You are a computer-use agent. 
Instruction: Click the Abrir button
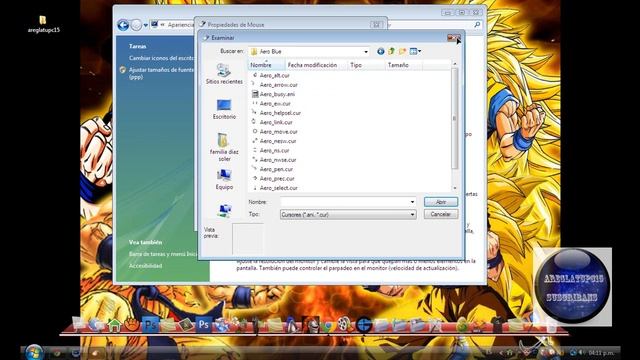441,202
